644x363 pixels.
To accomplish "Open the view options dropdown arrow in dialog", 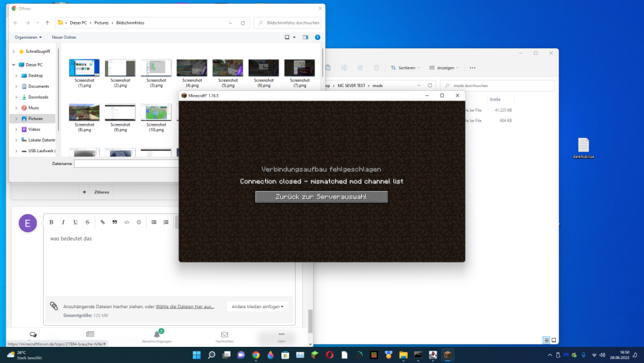I will pos(294,37).
